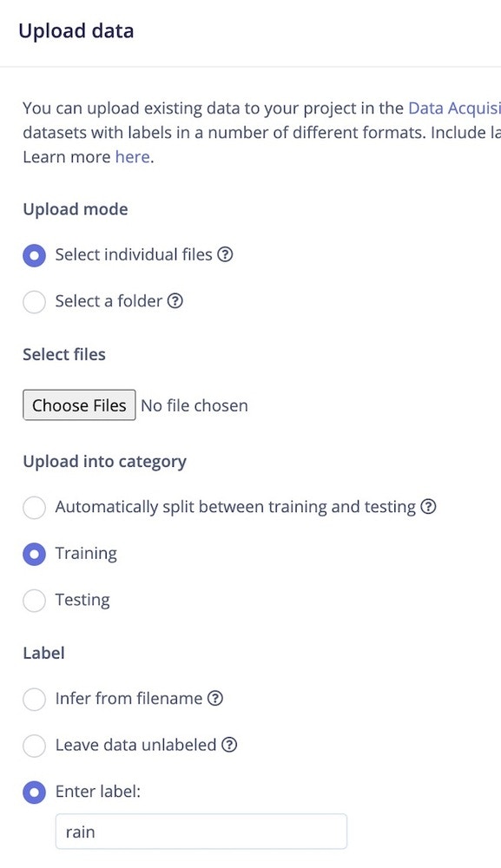
Task: Click the 'No file chosen' text
Action: [194, 405]
